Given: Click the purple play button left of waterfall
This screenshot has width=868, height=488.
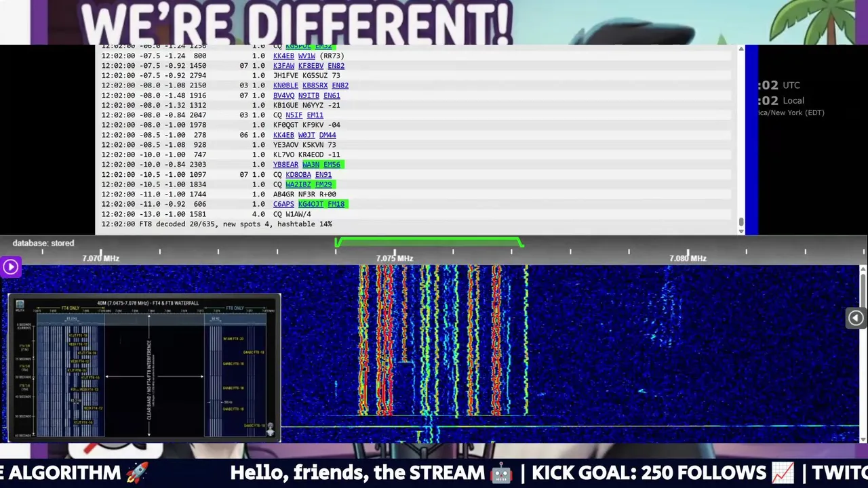Looking at the screenshot, I should (x=10, y=267).
